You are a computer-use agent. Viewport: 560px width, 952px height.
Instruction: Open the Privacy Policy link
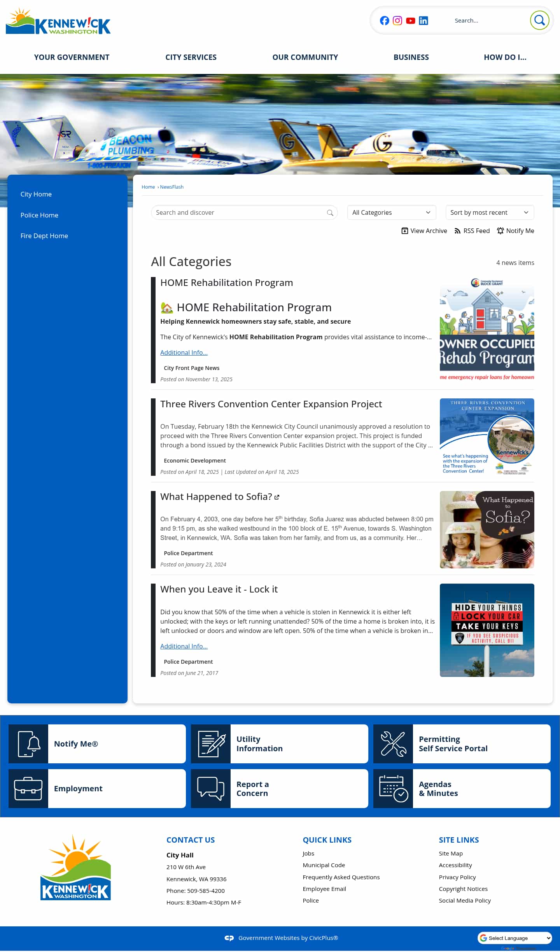click(457, 878)
